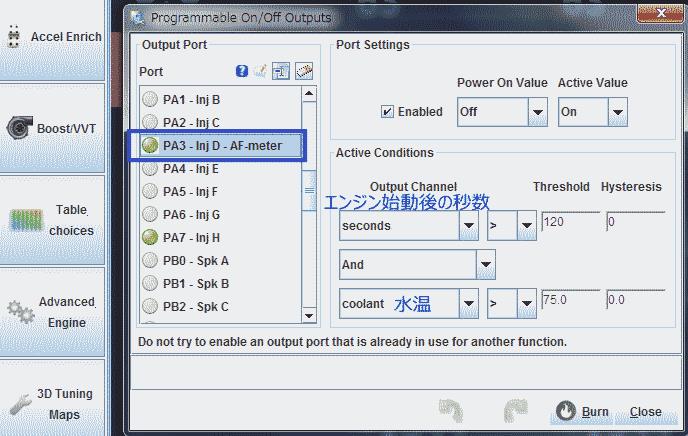688x436 pixels.
Task: Select port PB0 - Spk A
Action: (221, 261)
